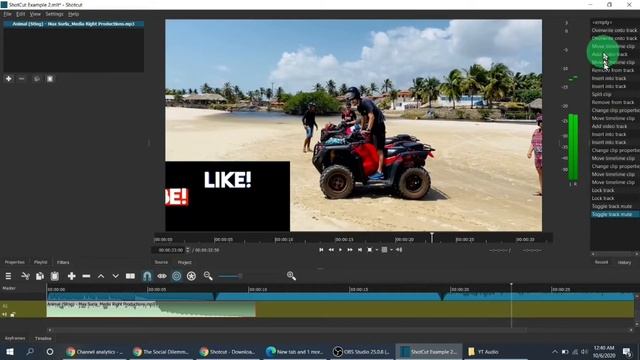Switch to the Project tab
640x360 pixels.
[x=184, y=262]
